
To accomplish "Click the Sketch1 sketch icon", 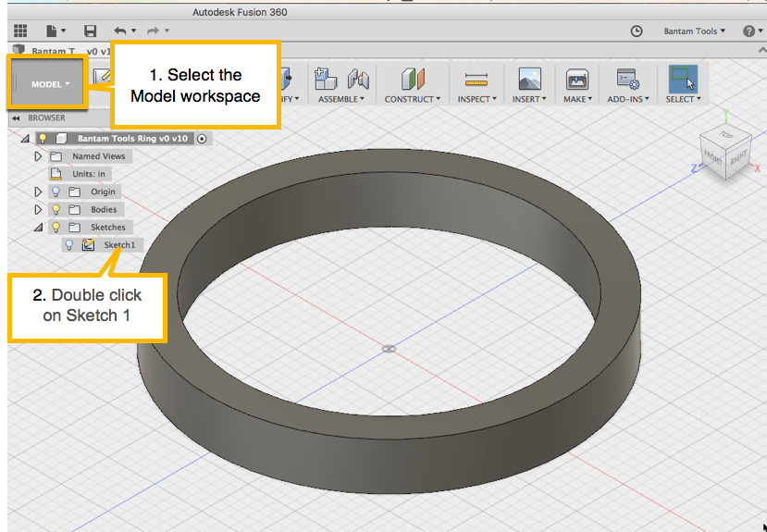I will (x=88, y=244).
